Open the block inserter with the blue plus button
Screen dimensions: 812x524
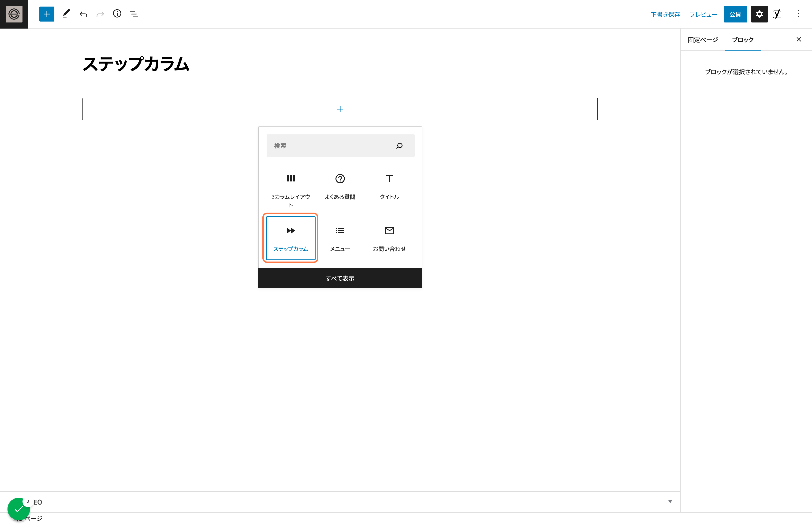pyautogui.click(x=47, y=14)
